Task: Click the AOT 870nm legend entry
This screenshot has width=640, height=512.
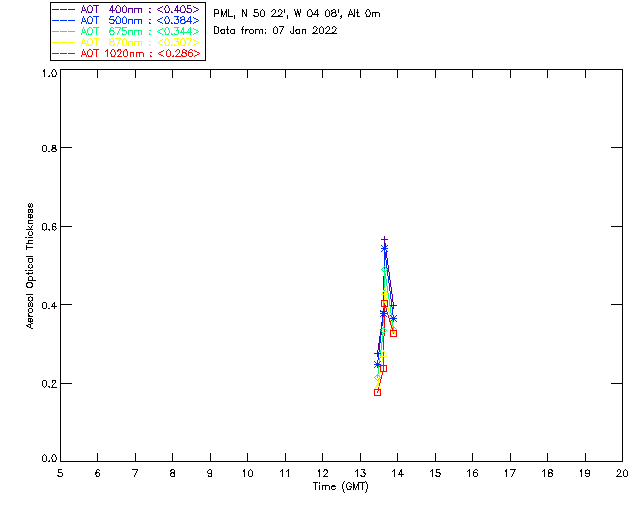Action: [x=126, y=42]
